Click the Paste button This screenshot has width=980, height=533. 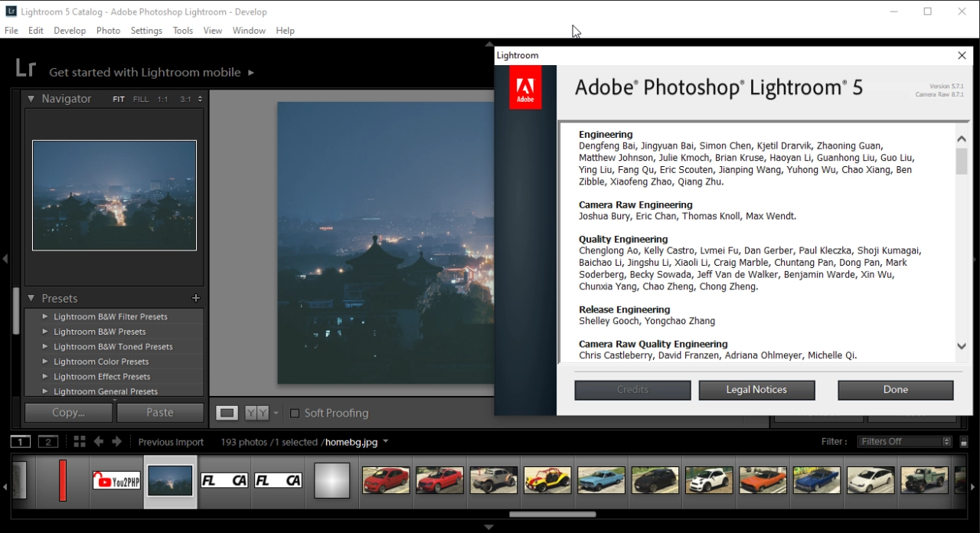click(160, 412)
